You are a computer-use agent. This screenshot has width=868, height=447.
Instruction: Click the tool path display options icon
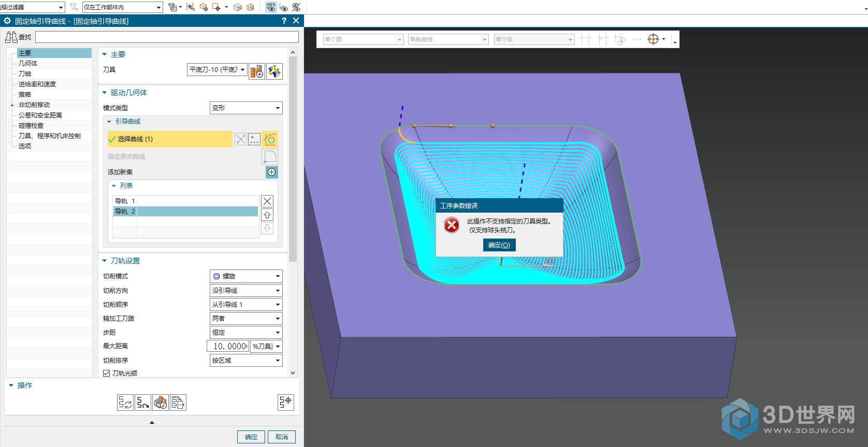click(x=286, y=403)
